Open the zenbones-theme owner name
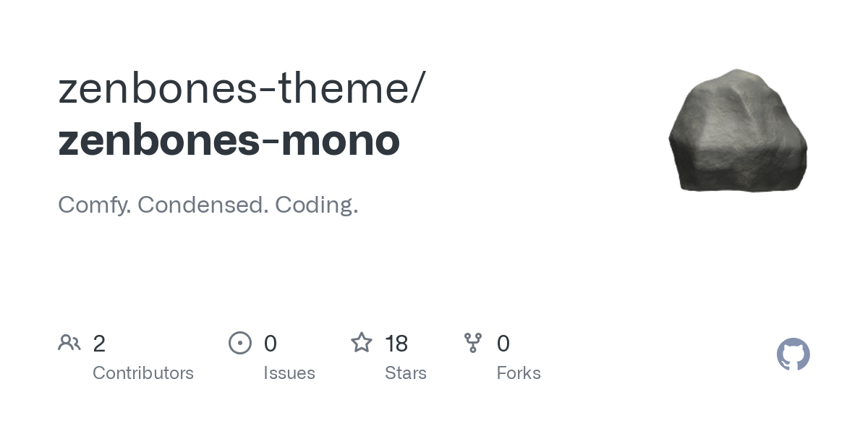 (232, 89)
